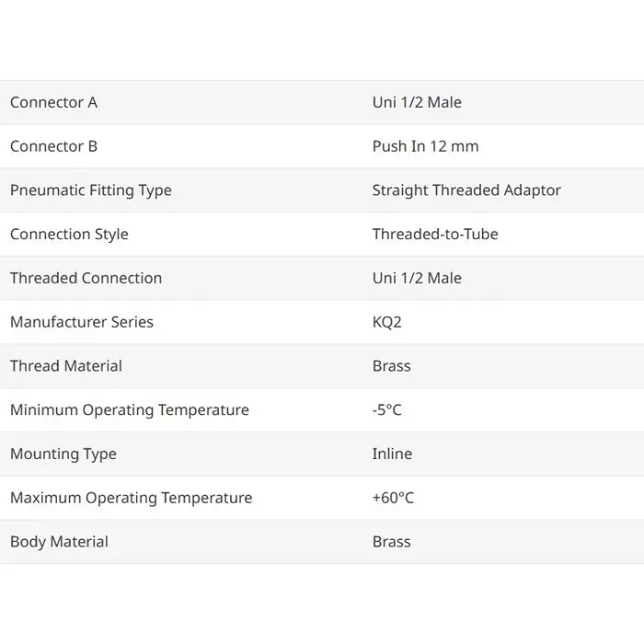
Task: Select the "Inline" mounting value
Action: point(392,454)
